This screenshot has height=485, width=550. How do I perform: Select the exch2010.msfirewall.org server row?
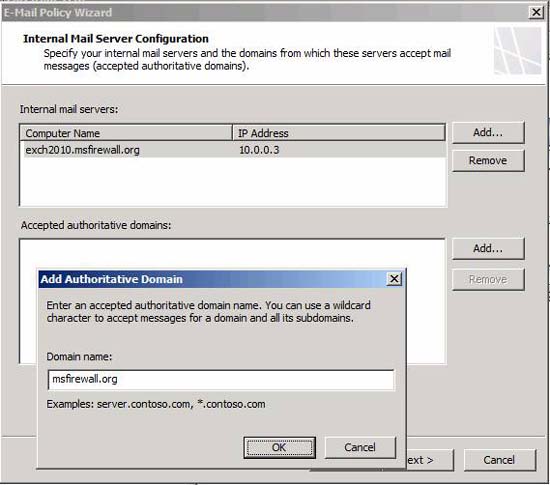tap(233, 150)
